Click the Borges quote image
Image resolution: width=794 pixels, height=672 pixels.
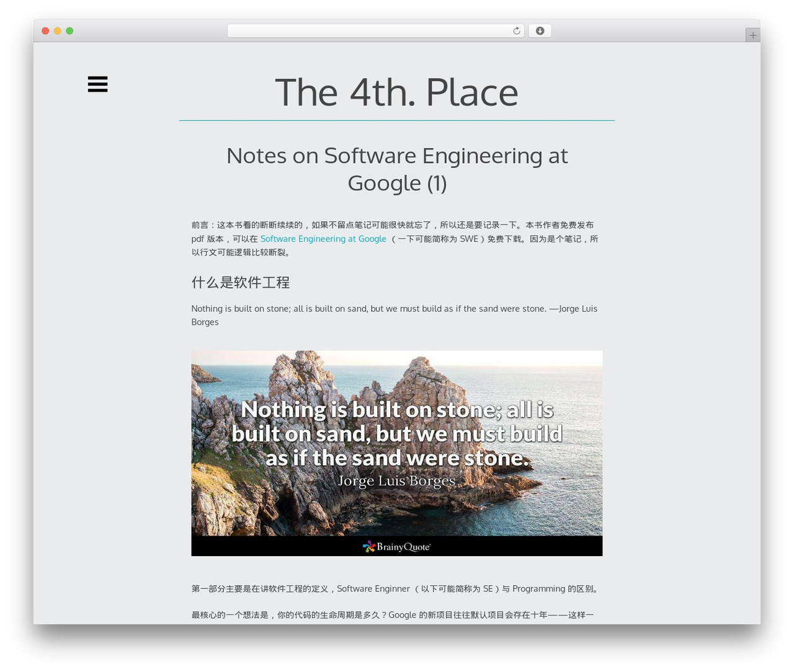coord(397,453)
